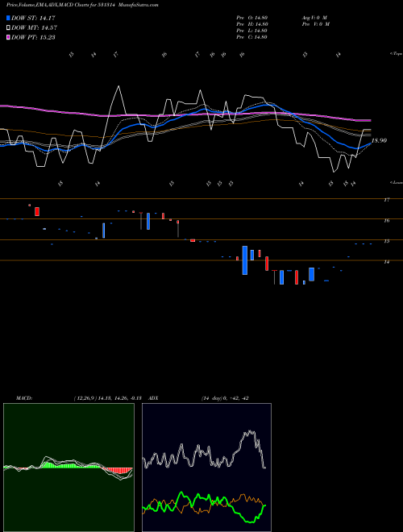
Task: Click the white DOW MT legend swatch
Action: click(x=8, y=28)
